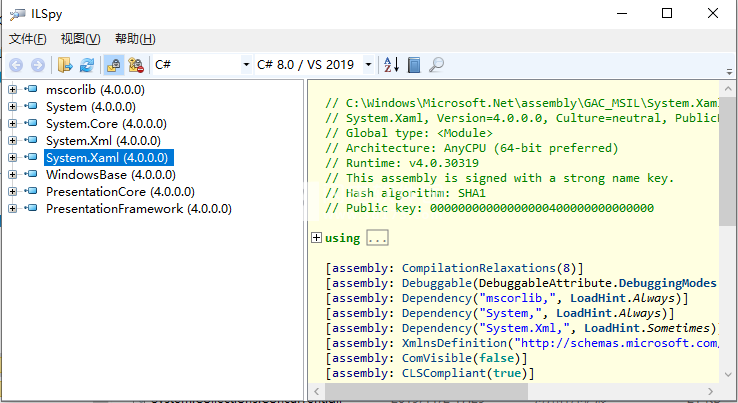The image size is (738, 403).
Task: Toggle show all types and members
Action: click(x=136, y=65)
